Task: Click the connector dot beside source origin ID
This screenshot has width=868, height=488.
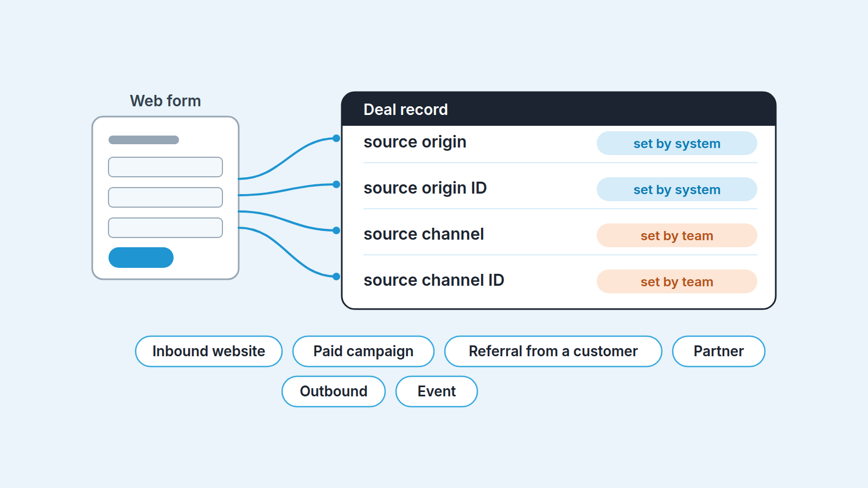Action: (336, 184)
